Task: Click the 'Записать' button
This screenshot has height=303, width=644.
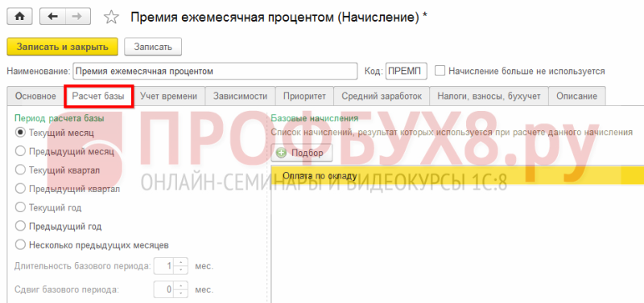Action: click(153, 47)
